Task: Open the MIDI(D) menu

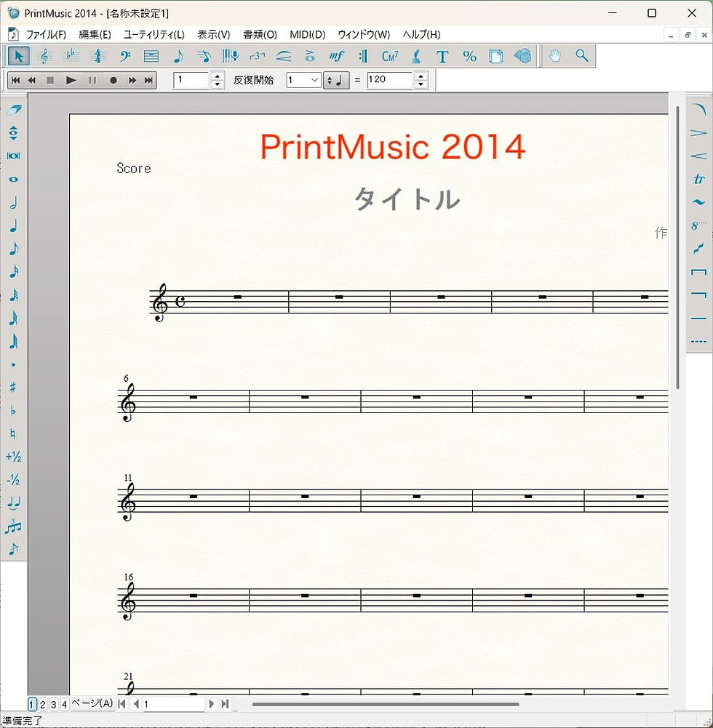Action: click(308, 35)
